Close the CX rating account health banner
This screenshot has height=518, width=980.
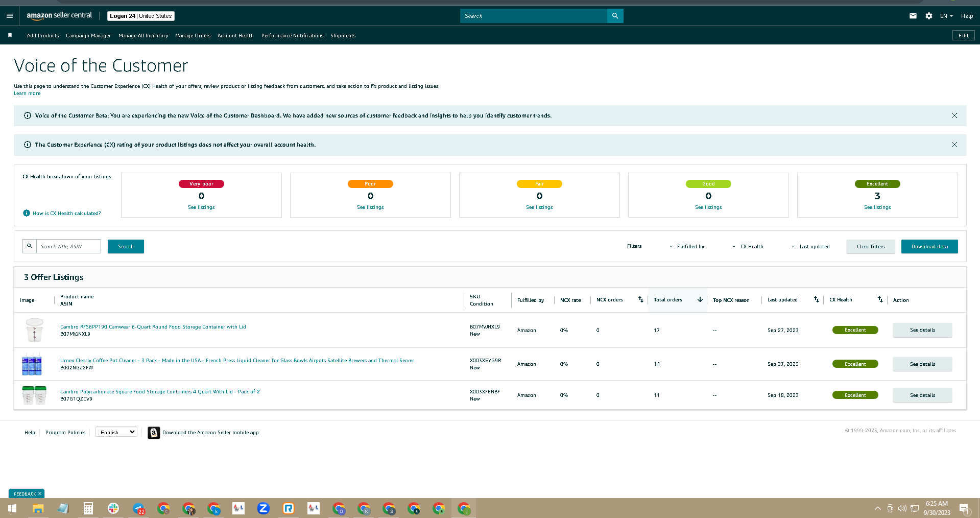pyautogui.click(x=954, y=145)
